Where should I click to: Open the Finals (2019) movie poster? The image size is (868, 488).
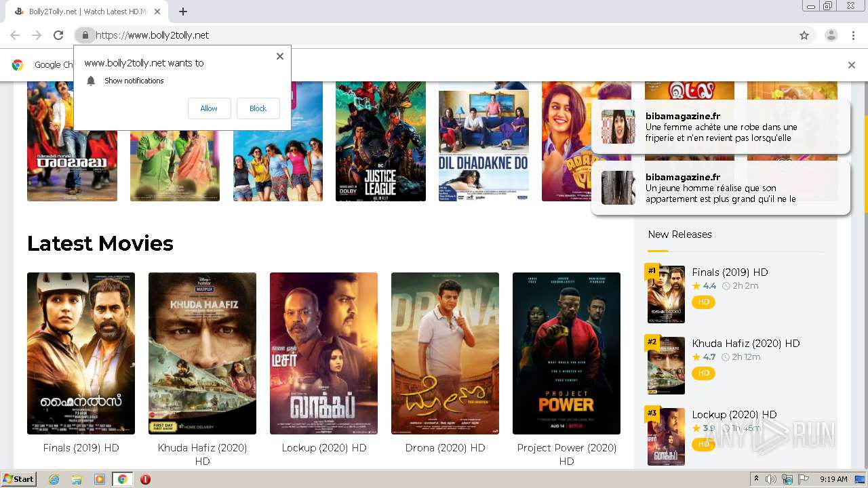pyautogui.click(x=81, y=353)
